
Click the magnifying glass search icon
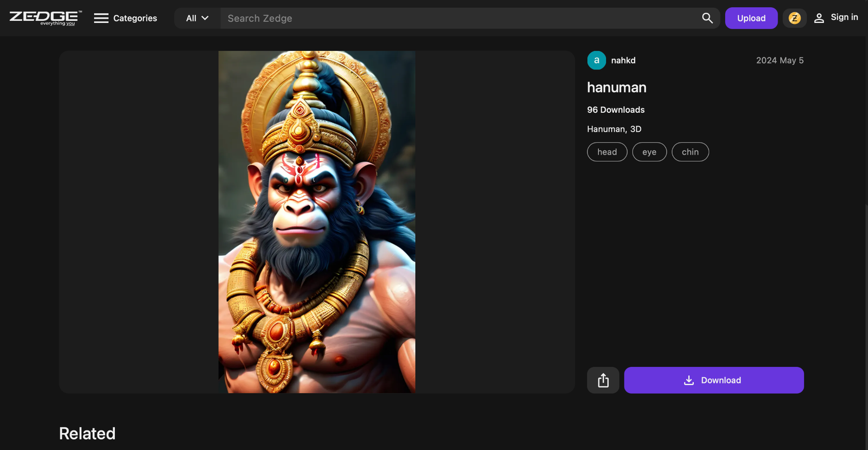point(707,18)
